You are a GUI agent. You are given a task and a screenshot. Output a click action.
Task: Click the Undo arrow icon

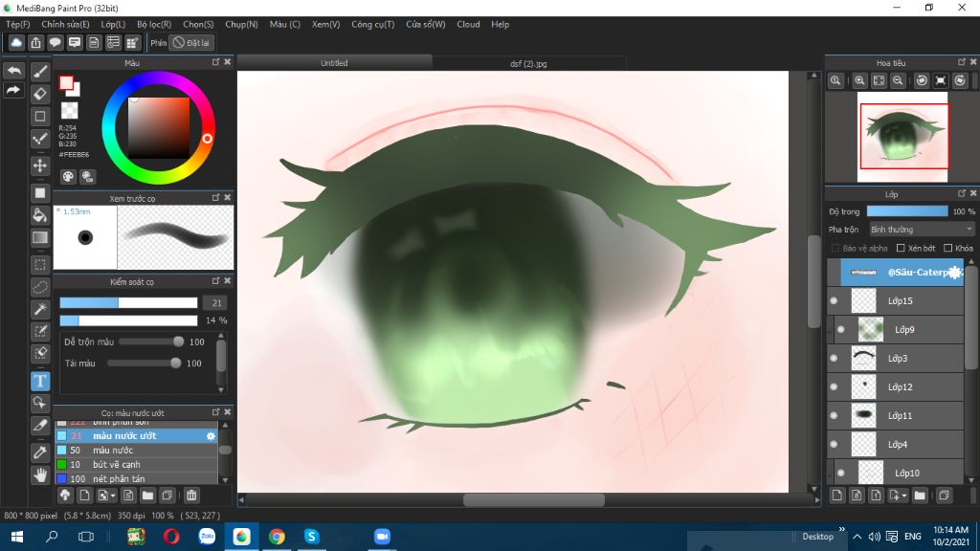point(13,71)
